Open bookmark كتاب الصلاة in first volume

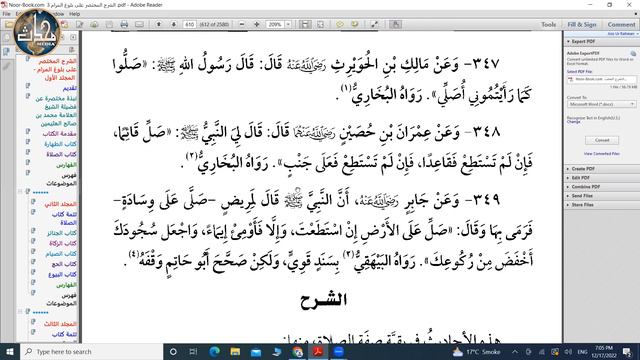[x=61, y=154]
